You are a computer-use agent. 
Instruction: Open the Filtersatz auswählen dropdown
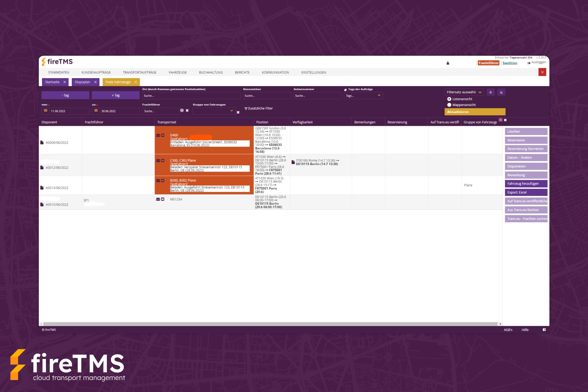tap(464, 92)
